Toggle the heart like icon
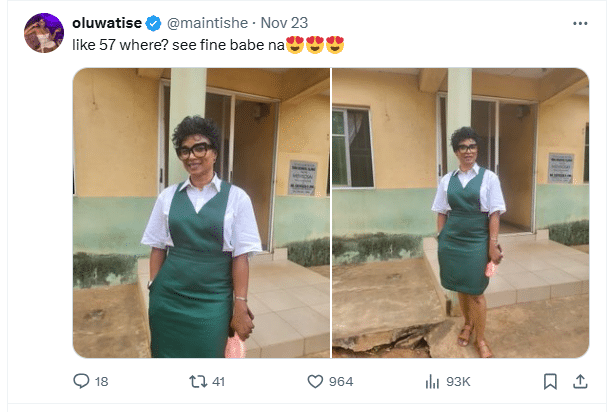This screenshot has height=412, width=613. pos(315,381)
